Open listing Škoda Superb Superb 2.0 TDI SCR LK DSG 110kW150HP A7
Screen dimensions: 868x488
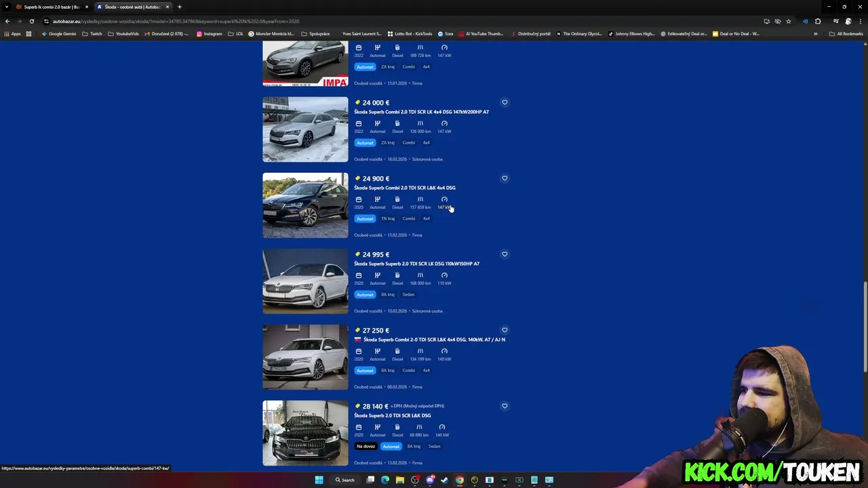416,264
